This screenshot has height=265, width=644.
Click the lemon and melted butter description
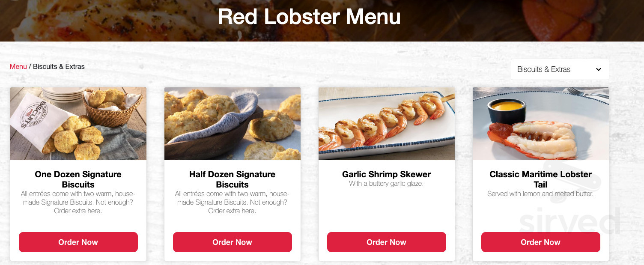tap(540, 194)
